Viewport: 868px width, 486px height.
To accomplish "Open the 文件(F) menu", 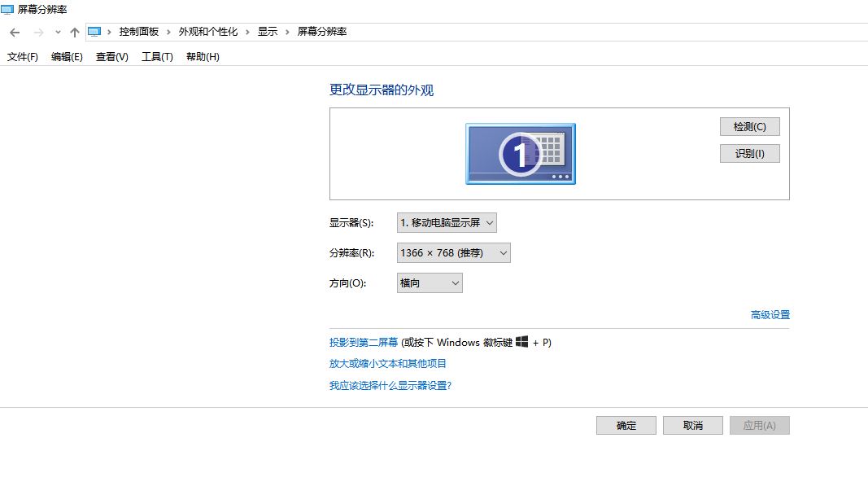I will [x=22, y=56].
